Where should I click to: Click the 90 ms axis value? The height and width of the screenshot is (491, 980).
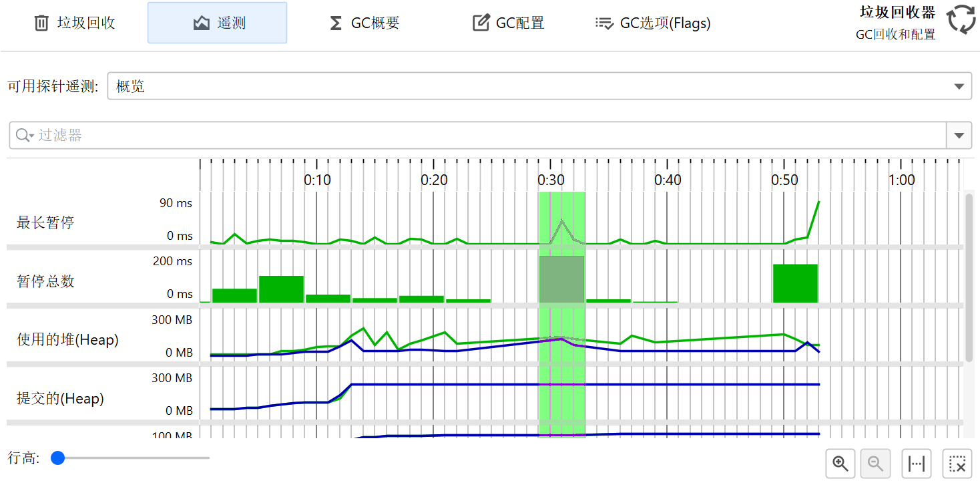pyautogui.click(x=176, y=203)
